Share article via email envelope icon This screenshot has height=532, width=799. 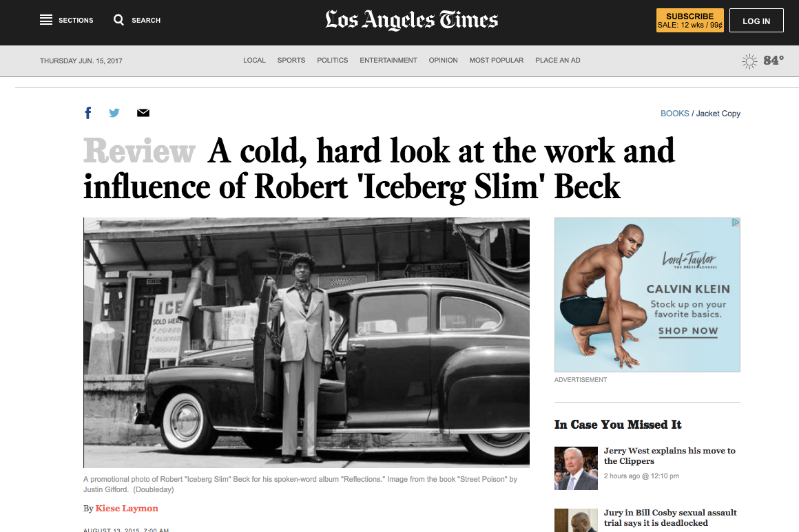pyautogui.click(x=143, y=113)
